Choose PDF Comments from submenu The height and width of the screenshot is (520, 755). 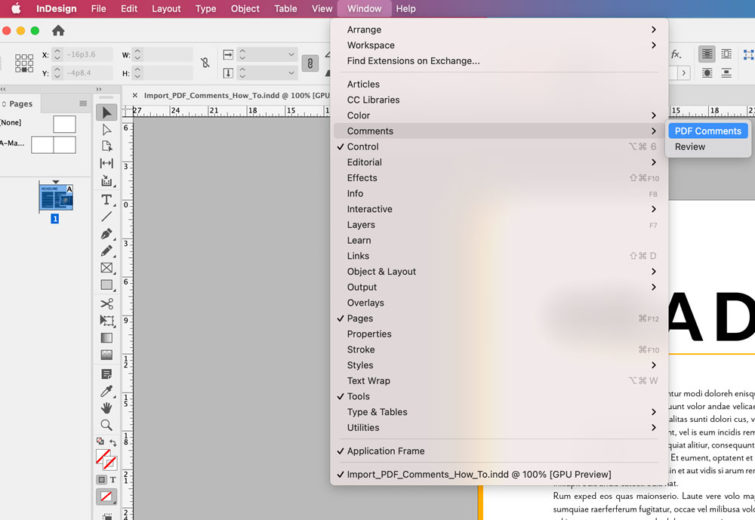point(708,131)
